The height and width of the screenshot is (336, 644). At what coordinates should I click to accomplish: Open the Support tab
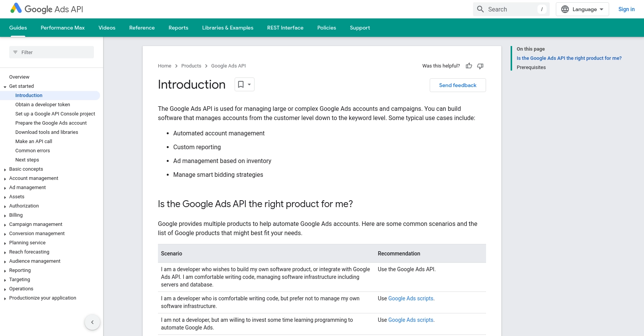(x=360, y=28)
